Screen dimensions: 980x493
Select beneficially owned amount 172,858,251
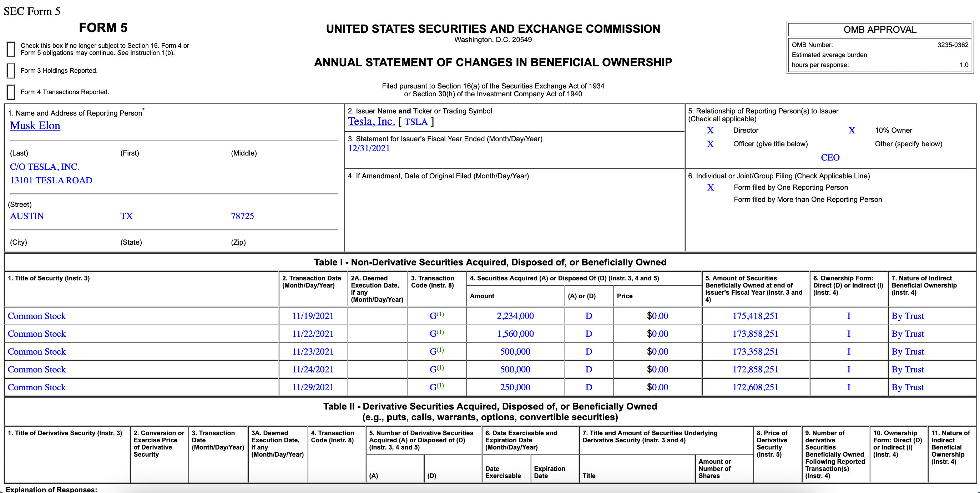pyautogui.click(x=755, y=370)
